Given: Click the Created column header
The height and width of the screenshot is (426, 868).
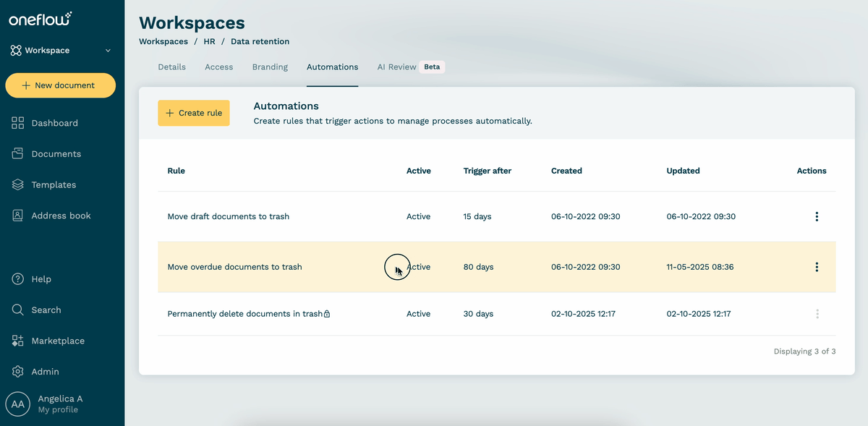Looking at the screenshot, I should coord(566,171).
